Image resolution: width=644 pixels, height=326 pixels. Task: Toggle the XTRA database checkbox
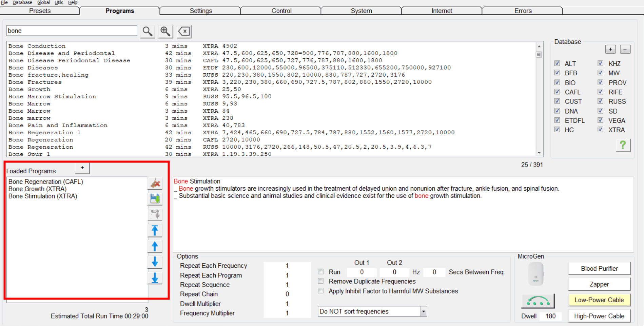[601, 130]
